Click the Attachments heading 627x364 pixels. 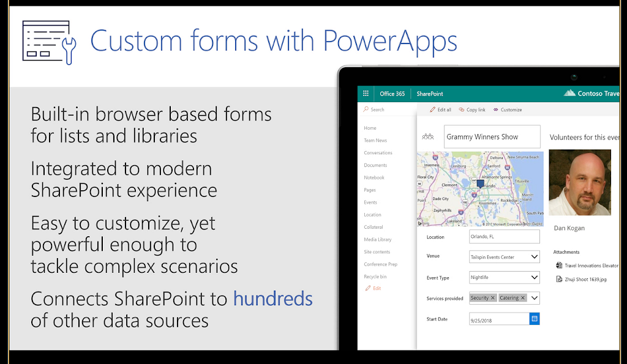click(x=566, y=251)
